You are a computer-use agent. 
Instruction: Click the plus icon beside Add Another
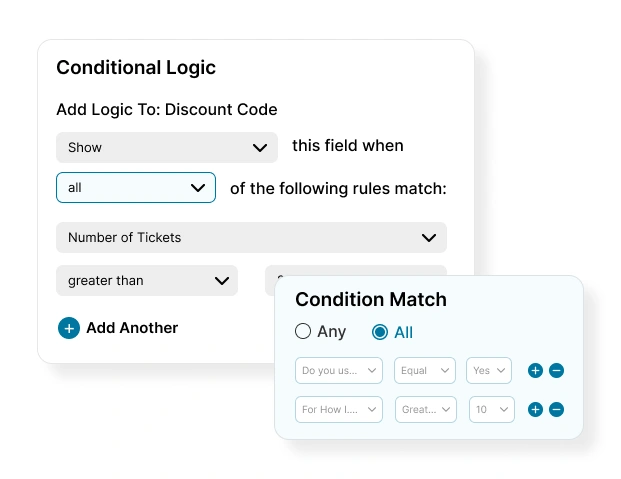coord(69,328)
